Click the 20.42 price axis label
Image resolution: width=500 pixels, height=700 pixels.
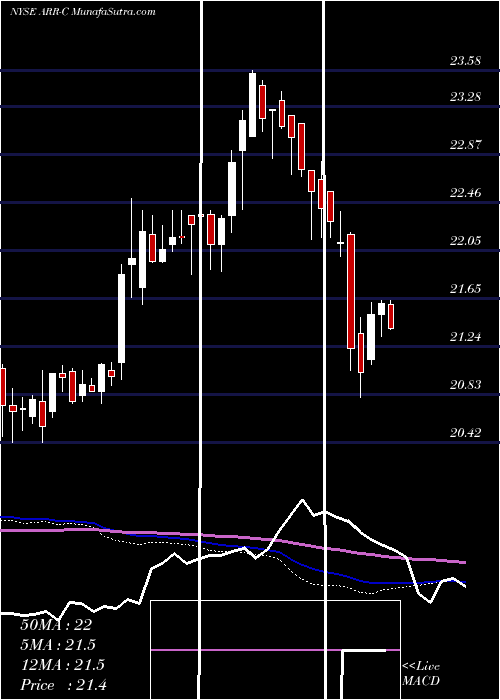pos(465,432)
